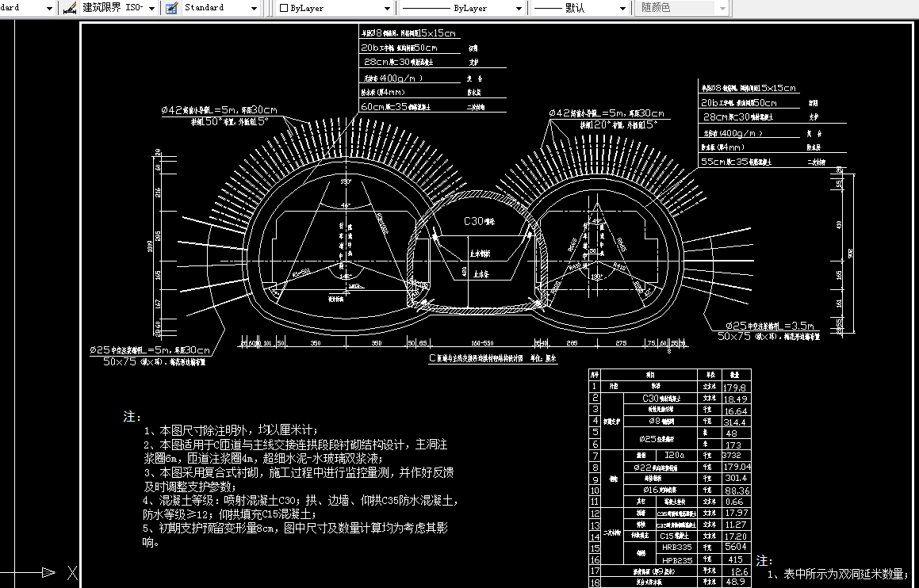Select note 3 about 复合式衬砌
The width and height of the screenshot is (919, 588).
pos(297,479)
